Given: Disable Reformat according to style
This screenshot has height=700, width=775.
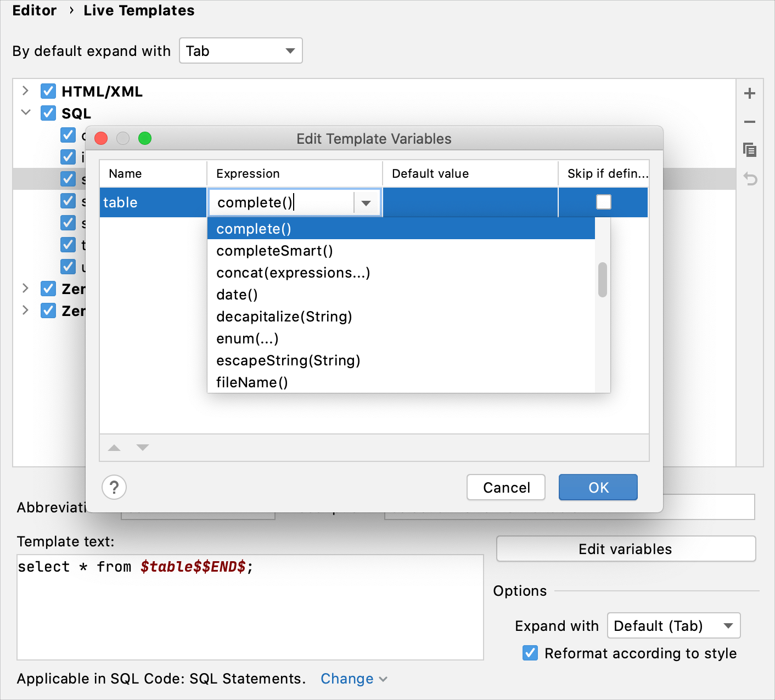Looking at the screenshot, I should [530, 653].
